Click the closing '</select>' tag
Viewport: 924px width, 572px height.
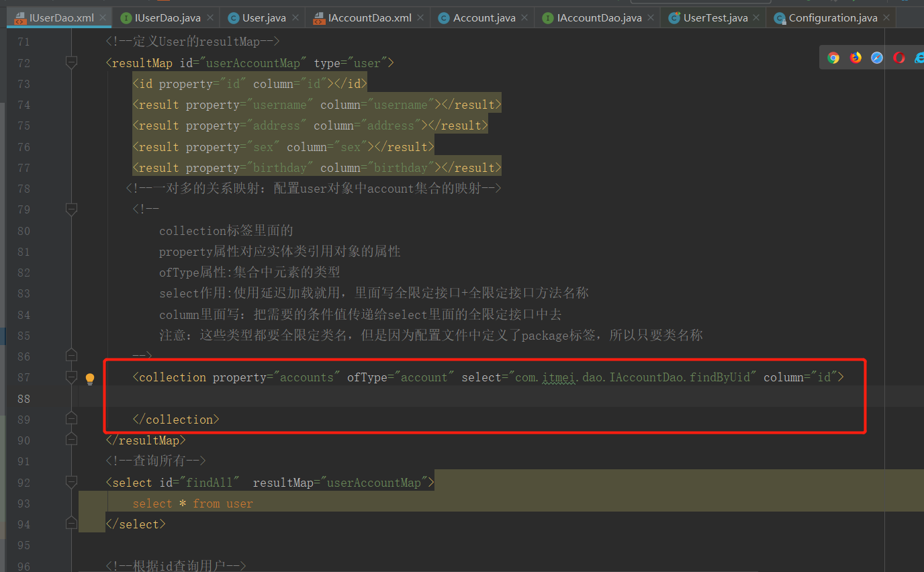click(136, 524)
